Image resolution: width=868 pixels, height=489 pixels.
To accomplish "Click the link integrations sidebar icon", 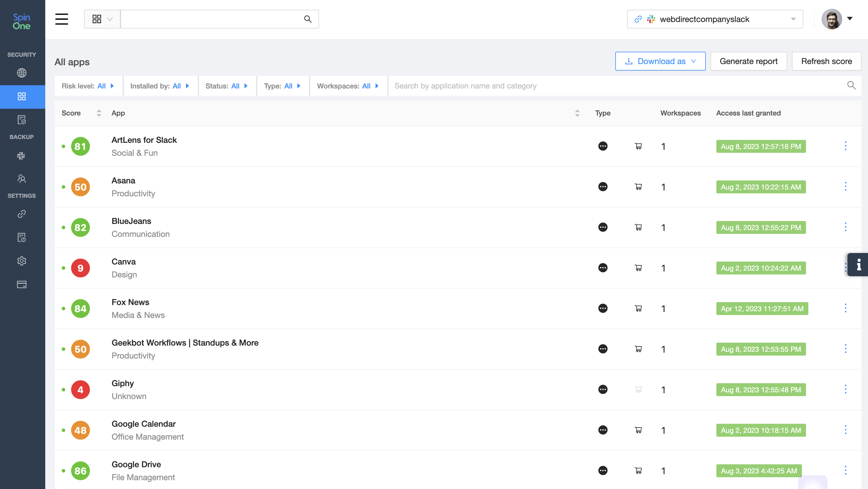I will tap(21, 214).
